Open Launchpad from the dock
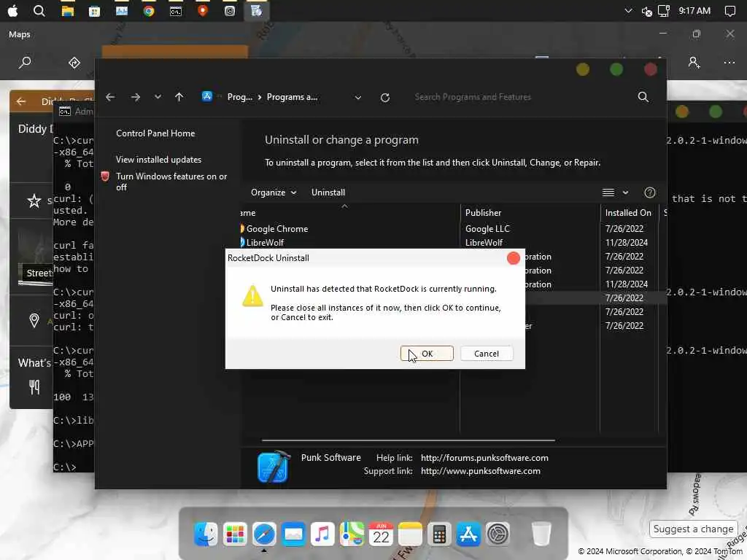The width and height of the screenshot is (747, 560). 235,534
